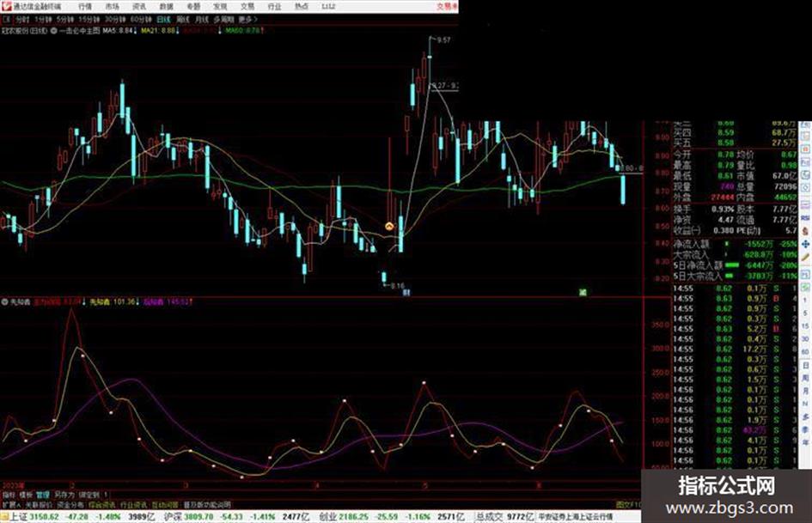Image resolution: width=812 pixels, height=523 pixels.
Task: Click the 交易 button at top right
Action: [x=447, y=6]
